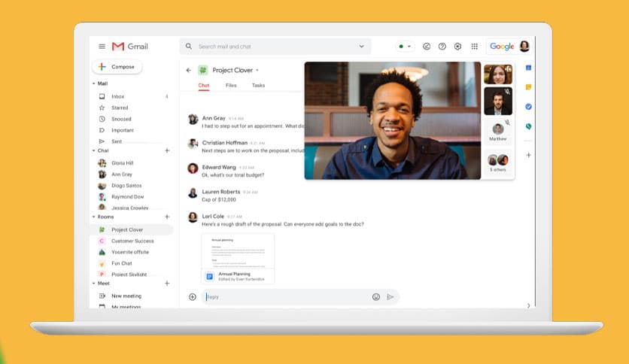Image resolution: width=629 pixels, height=364 pixels.
Task: Open the Calendar side panel icon
Action: (528, 68)
